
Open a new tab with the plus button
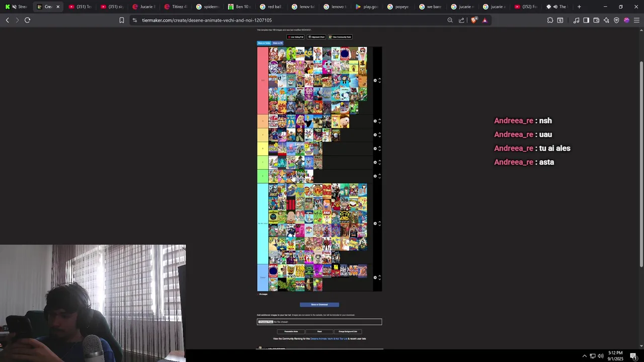(579, 7)
